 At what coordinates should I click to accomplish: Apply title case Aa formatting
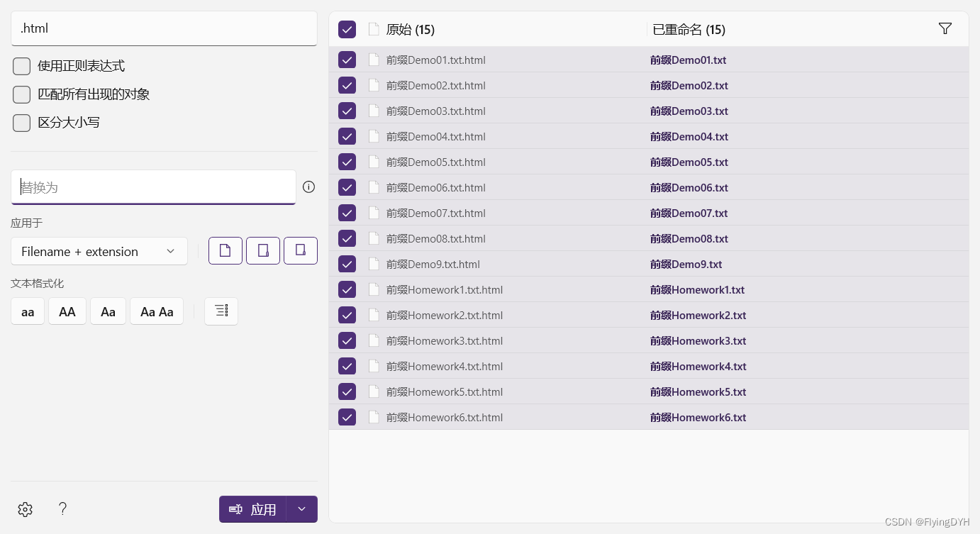pyautogui.click(x=108, y=311)
